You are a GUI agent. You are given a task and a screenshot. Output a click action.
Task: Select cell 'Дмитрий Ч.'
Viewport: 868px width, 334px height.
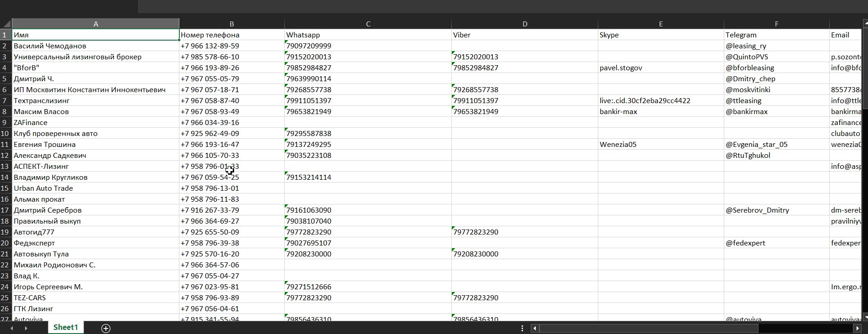(x=96, y=78)
